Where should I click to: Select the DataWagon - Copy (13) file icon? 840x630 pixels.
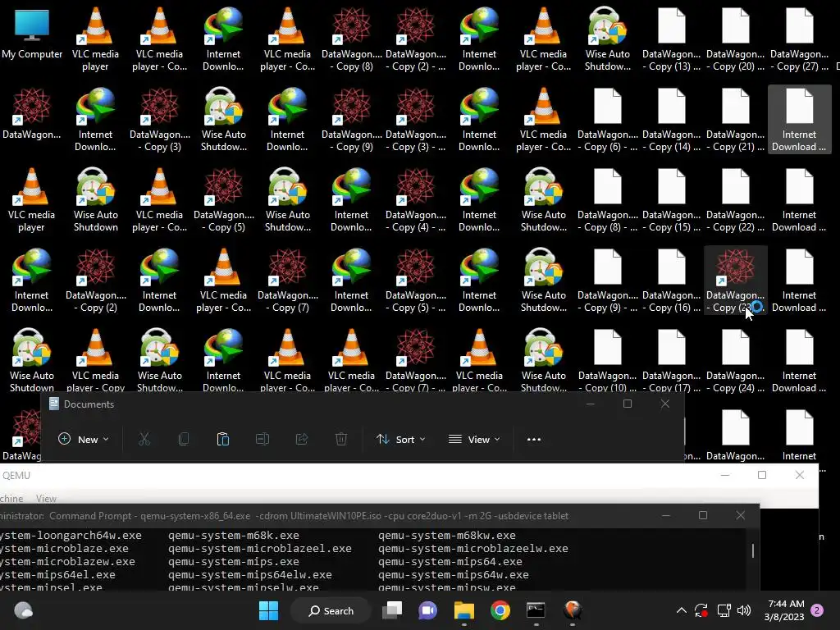672,40
